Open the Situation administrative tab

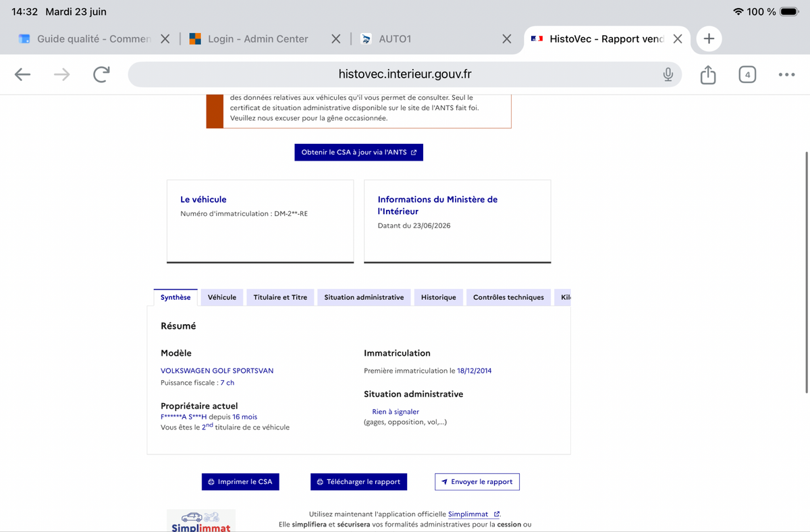point(364,297)
